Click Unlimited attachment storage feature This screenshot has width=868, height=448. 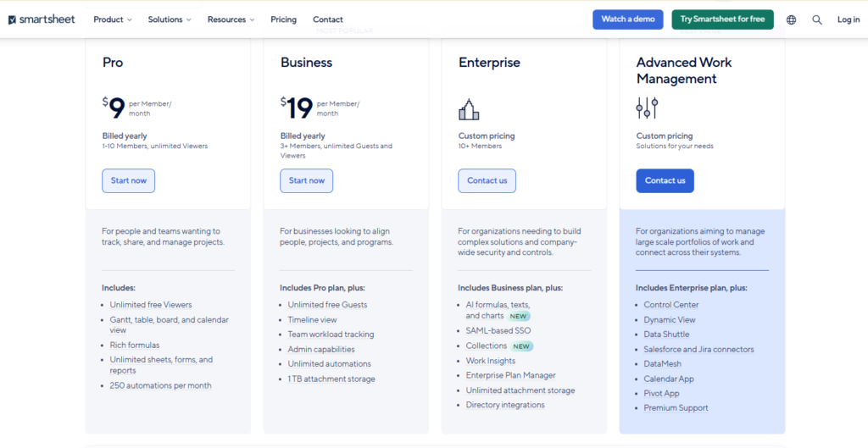coord(520,390)
